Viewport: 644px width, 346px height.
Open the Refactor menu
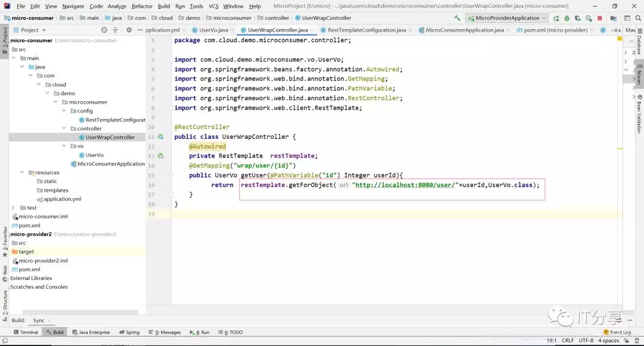pos(142,6)
